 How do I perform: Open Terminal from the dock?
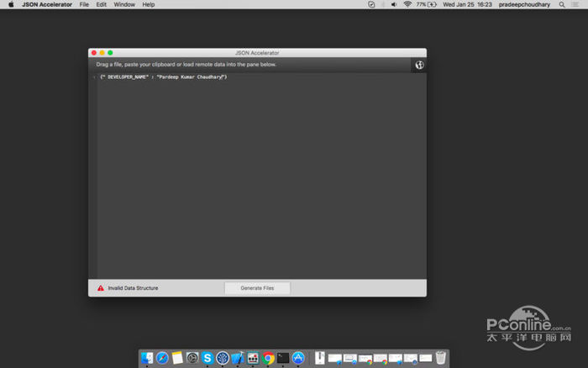click(x=283, y=358)
